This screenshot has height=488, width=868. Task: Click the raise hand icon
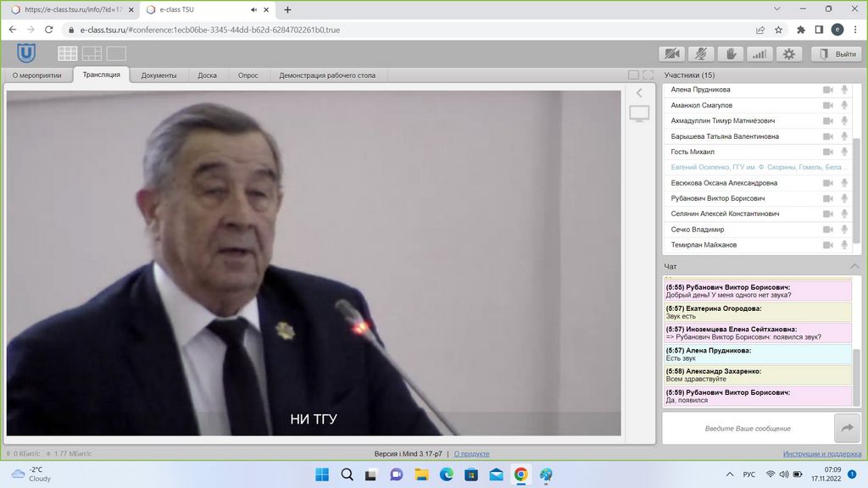(x=730, y=54)
